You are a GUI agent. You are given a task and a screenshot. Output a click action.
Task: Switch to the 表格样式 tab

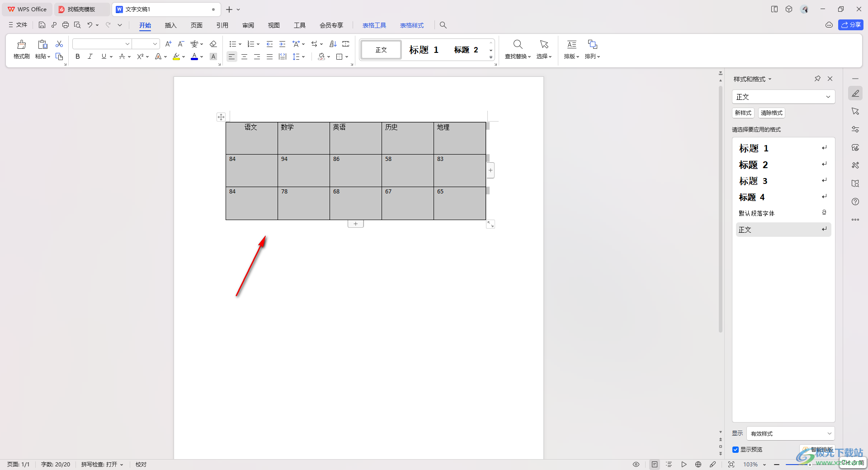[412, 25]
